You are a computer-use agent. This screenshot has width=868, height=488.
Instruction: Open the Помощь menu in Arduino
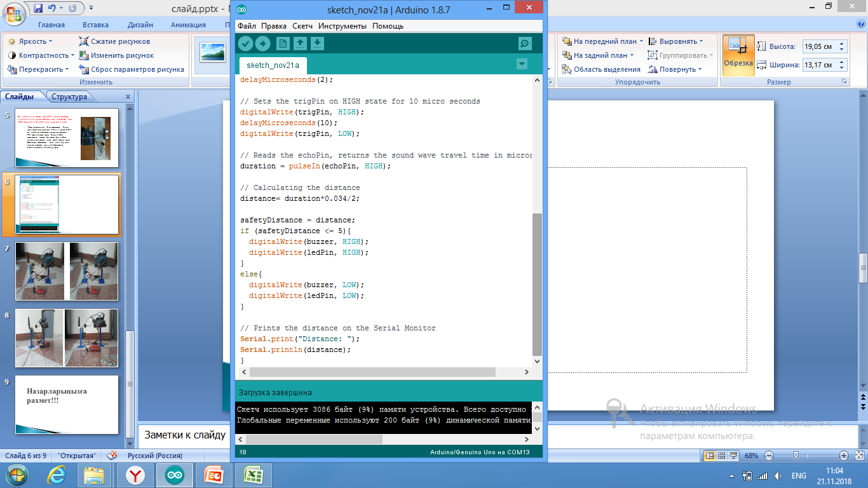pyautogui.click(x=388, y=26)
